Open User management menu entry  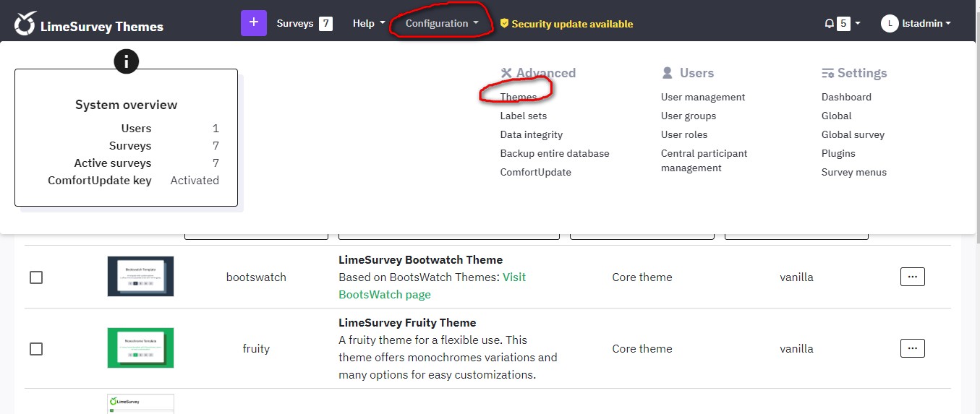(x=703, y=97)
